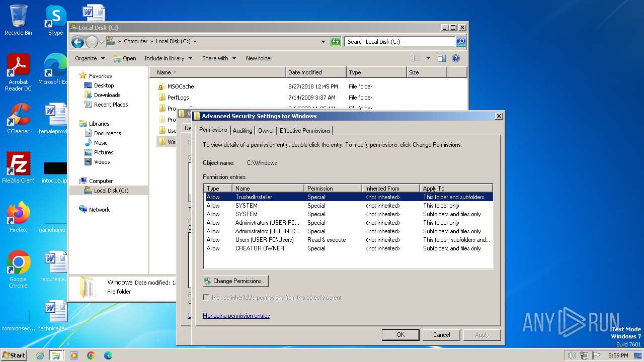The height and width of the screenshot is (362, 644).
Task: Click the Explorer Back arrow button
Action: click(77, 42)
